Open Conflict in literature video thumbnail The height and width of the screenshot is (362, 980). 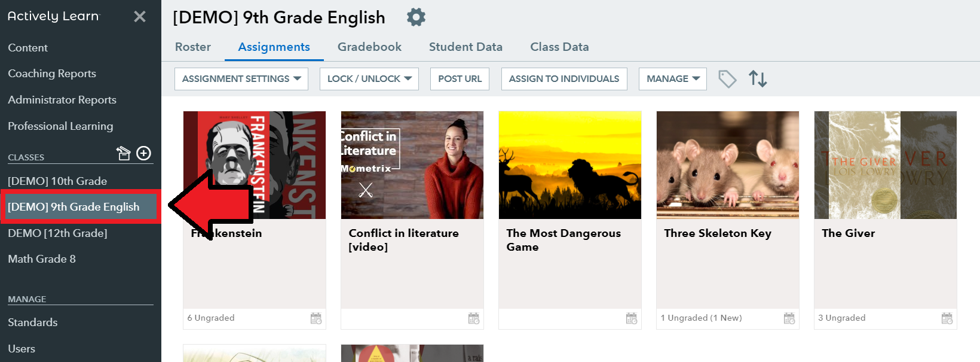click(x=412, y=165)
